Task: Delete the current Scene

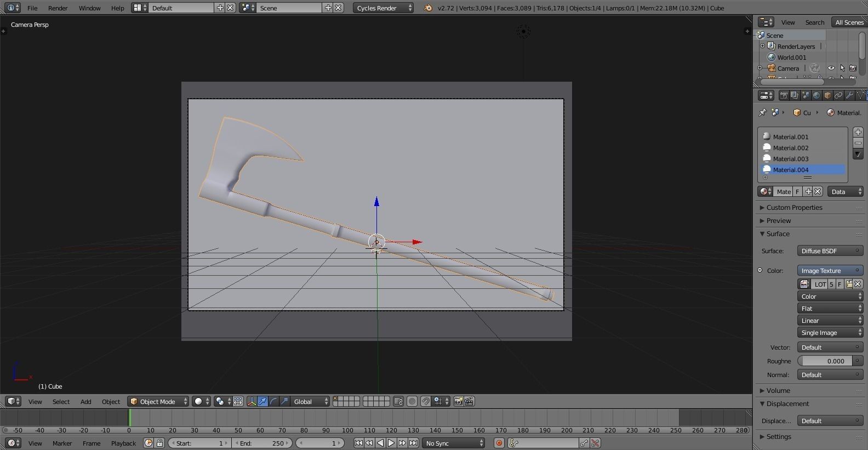Action: 339,8
